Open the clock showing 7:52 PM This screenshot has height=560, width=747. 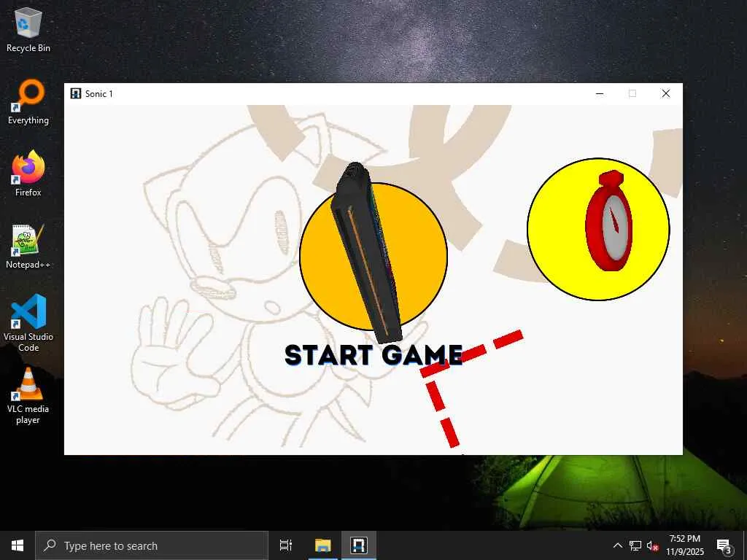(684, 545)
